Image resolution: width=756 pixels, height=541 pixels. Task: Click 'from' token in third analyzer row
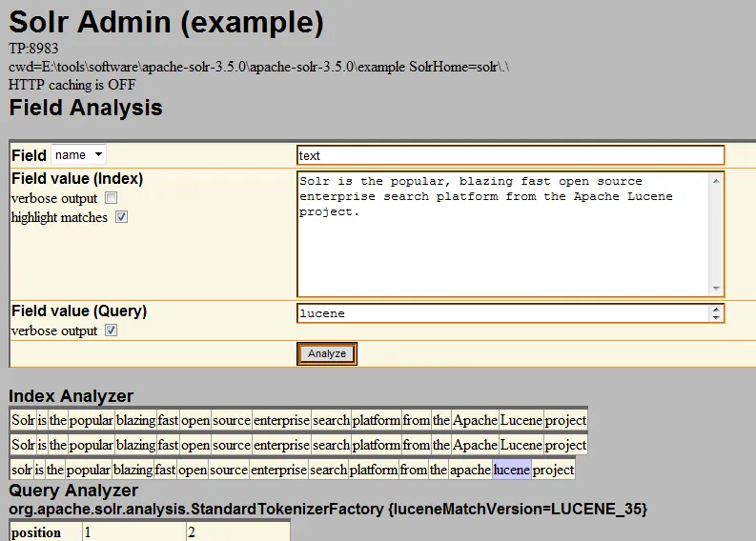[414, 470]
